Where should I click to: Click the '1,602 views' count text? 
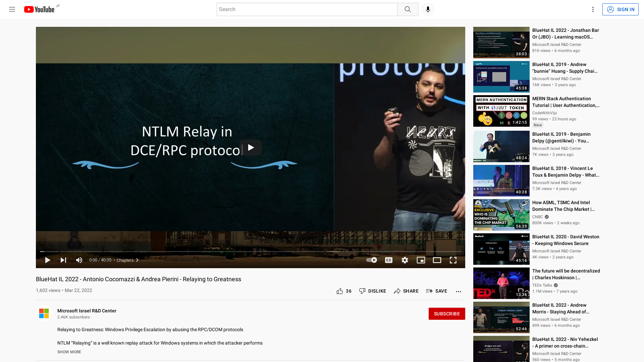[x=48, y=290]
